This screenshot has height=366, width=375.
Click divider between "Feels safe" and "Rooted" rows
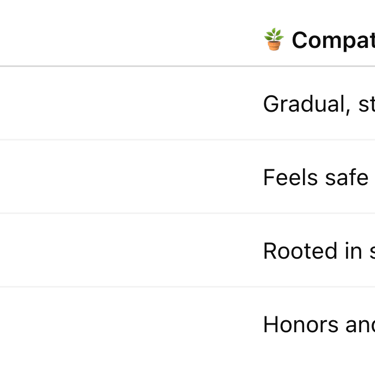tap(187, 213)
